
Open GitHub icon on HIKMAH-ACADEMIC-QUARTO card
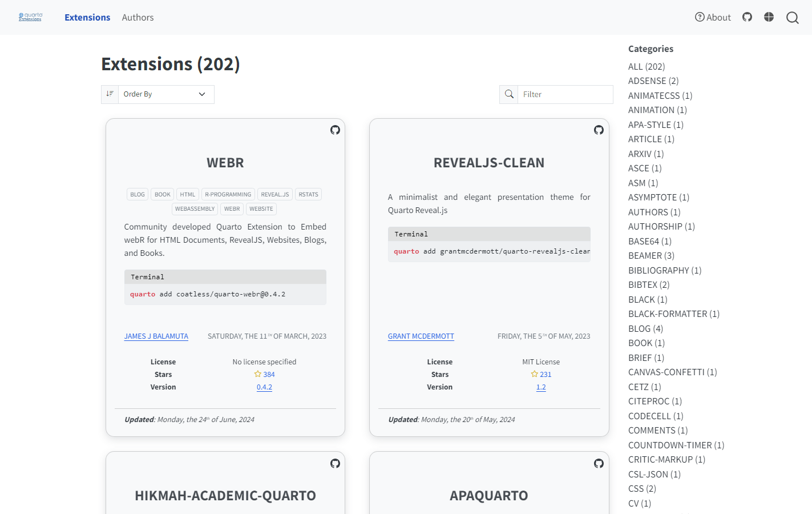click(335, 464)
